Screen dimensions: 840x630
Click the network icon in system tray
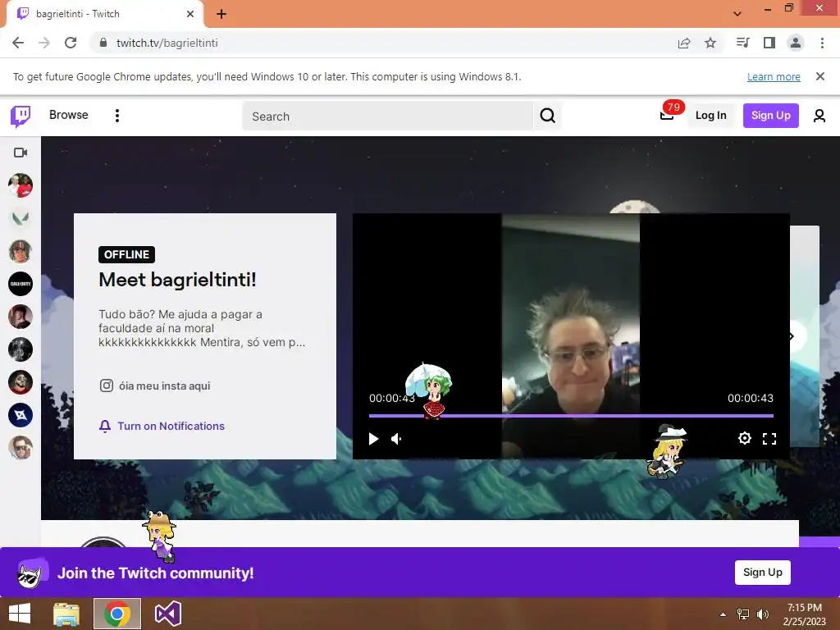(743, 614)
